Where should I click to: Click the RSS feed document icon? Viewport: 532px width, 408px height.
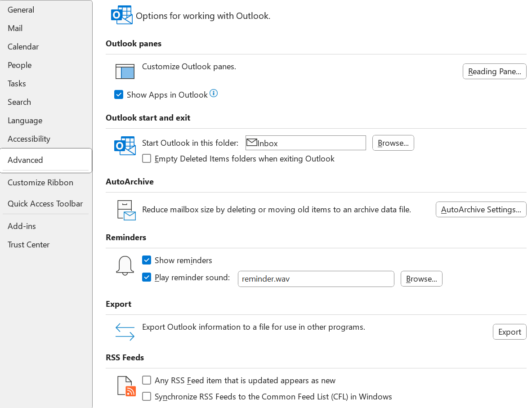click(x=126, y=386)
